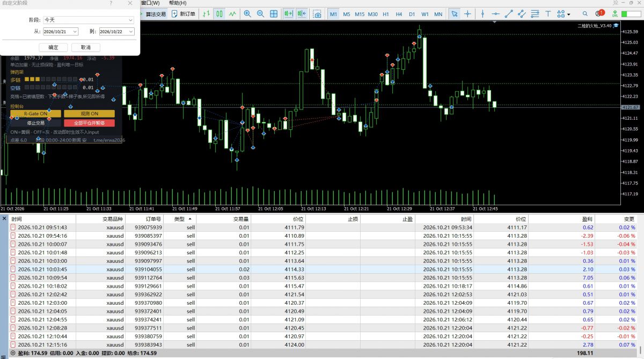The image size is (644, 359).
Task: Click the chart grid layout icon
Action: pyautogui.click(x=274, y=14)
